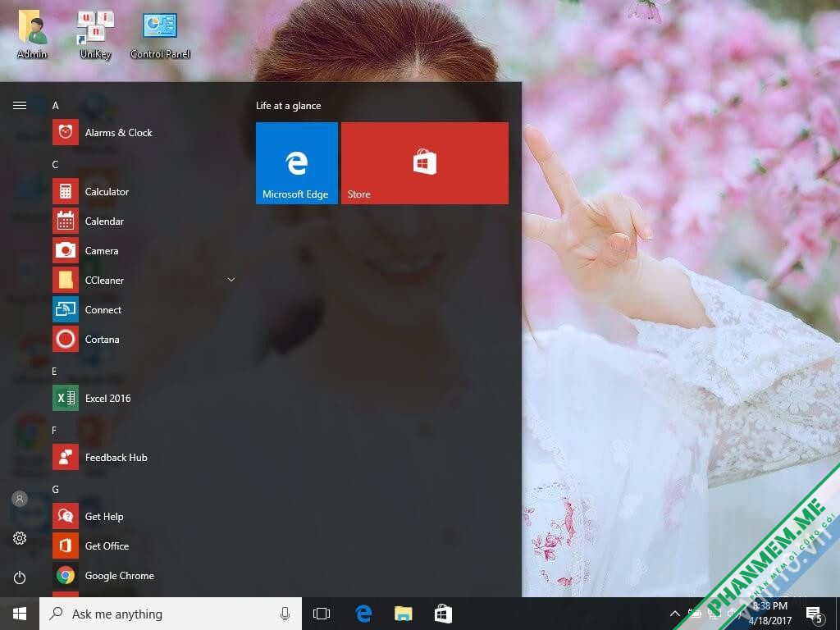840x630 pixels.
Task: Click the "Get Office" app label
Action: click(107, 546)
